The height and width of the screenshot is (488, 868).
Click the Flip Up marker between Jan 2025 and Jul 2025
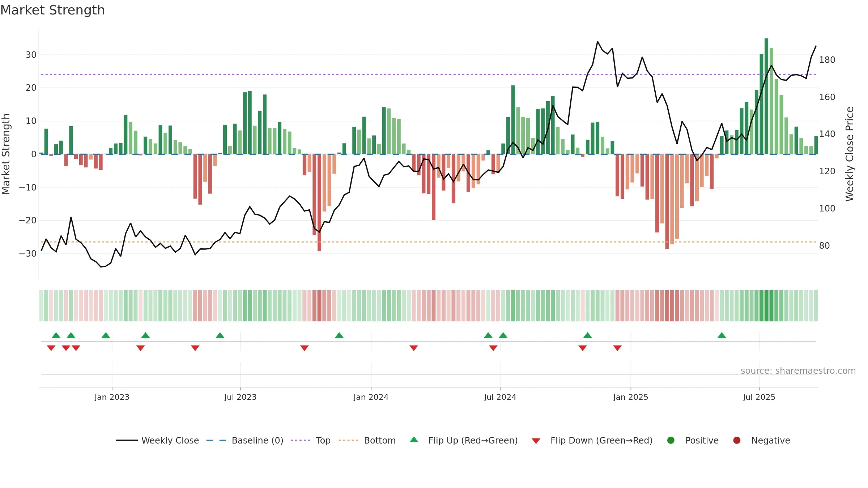pos(722,335)
